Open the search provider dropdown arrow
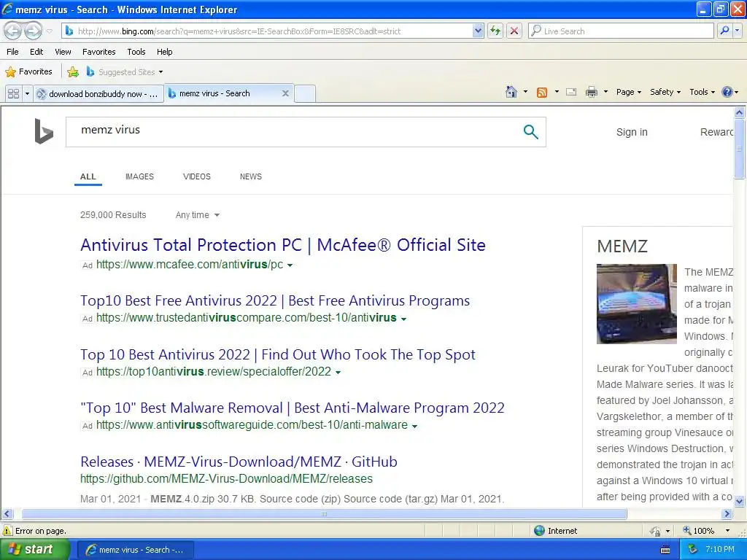The width and height of the screenshot is (747, 560). pyautogui.click(x=738, y=31)
